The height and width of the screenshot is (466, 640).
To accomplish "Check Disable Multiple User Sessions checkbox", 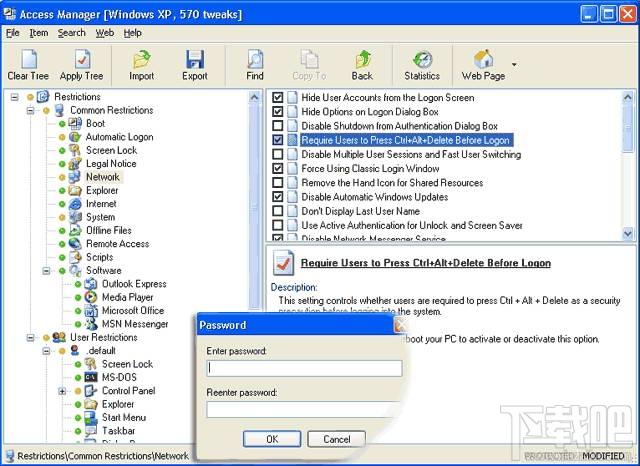I will coord(278,154).
